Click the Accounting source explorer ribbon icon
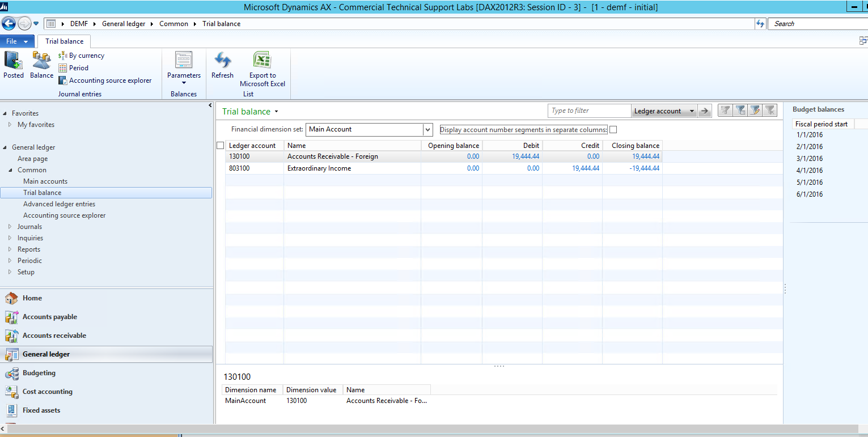 coord(63,80)
